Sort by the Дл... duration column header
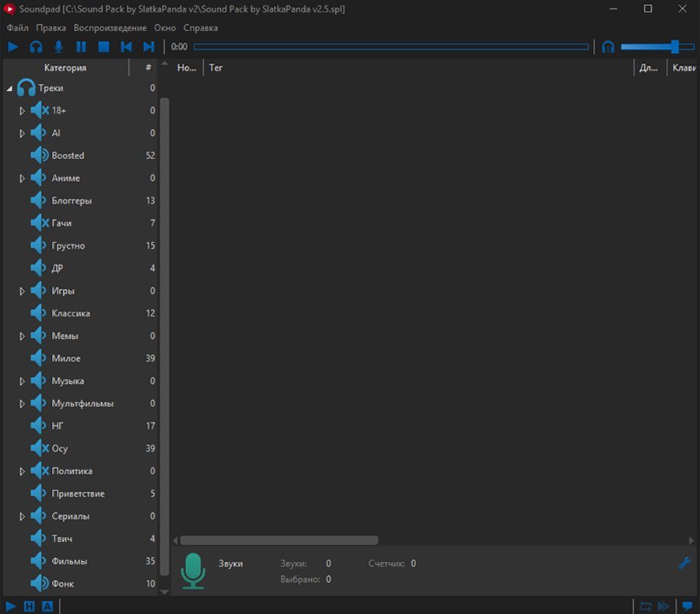700x614 pixels. [x=649, y=68]
